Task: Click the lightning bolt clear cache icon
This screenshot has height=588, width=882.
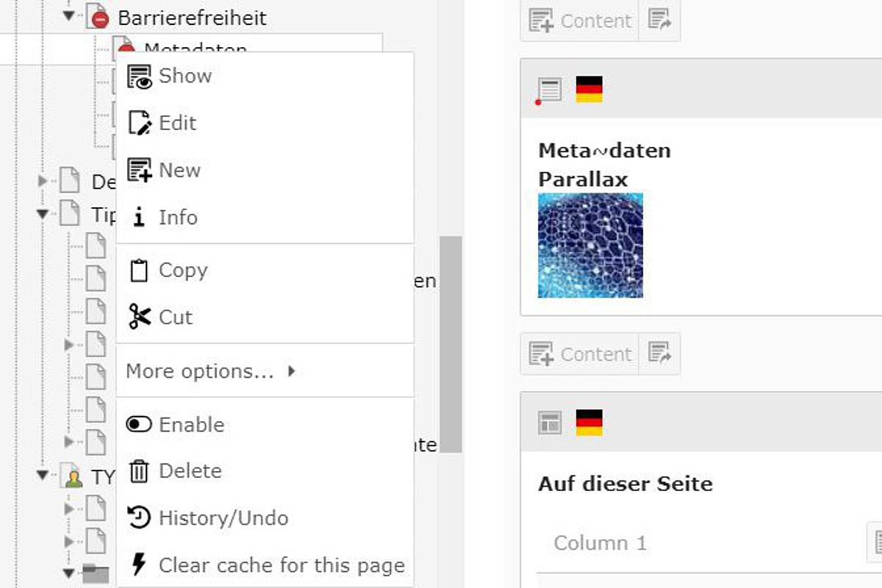Action: 139,564
